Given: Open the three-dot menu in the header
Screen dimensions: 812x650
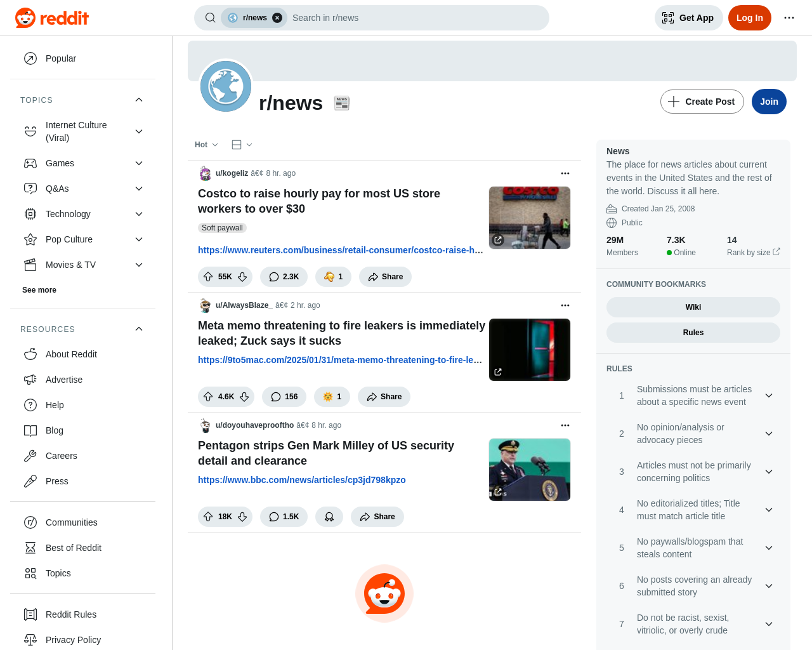Looking at the screenshot, I should tap(789, 18).
